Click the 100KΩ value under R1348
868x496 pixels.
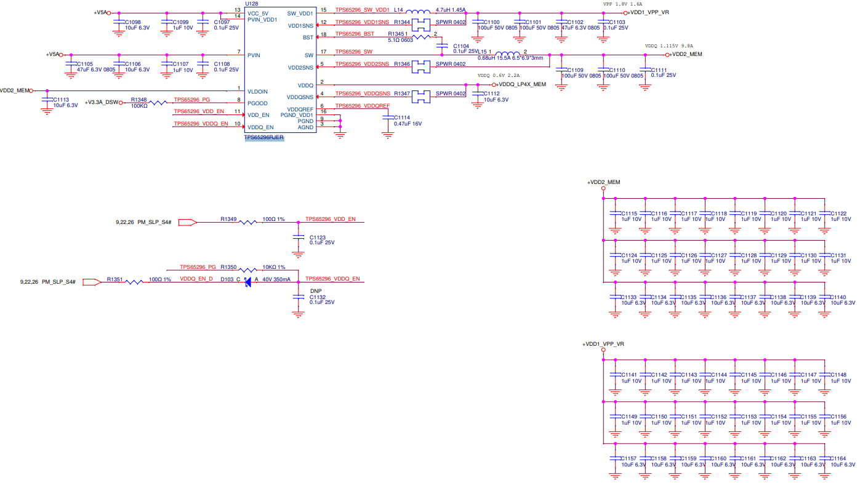pyautogui.click(x=139, y=106)
